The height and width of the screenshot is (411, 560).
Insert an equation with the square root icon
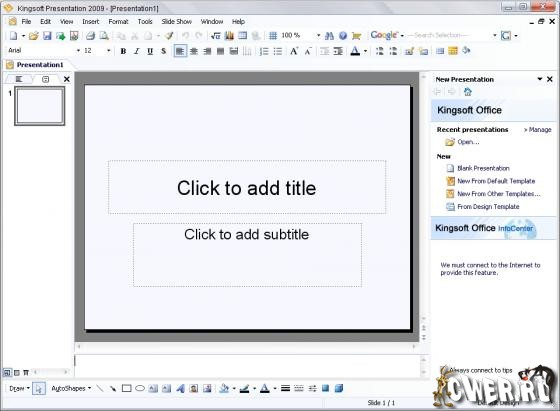point(216,36)
